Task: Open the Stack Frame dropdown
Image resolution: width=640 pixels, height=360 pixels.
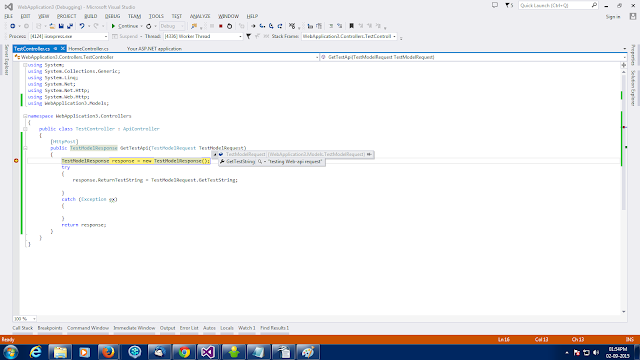Action: point(394,36)
